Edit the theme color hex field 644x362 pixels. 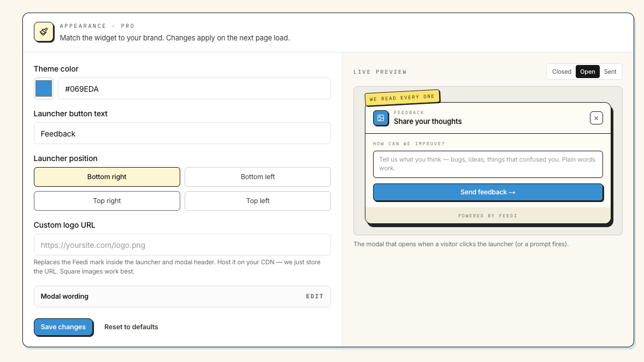coord(194,88)
